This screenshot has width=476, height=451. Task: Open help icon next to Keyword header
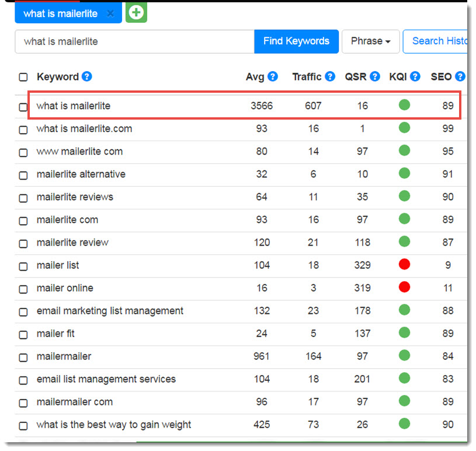87,76
